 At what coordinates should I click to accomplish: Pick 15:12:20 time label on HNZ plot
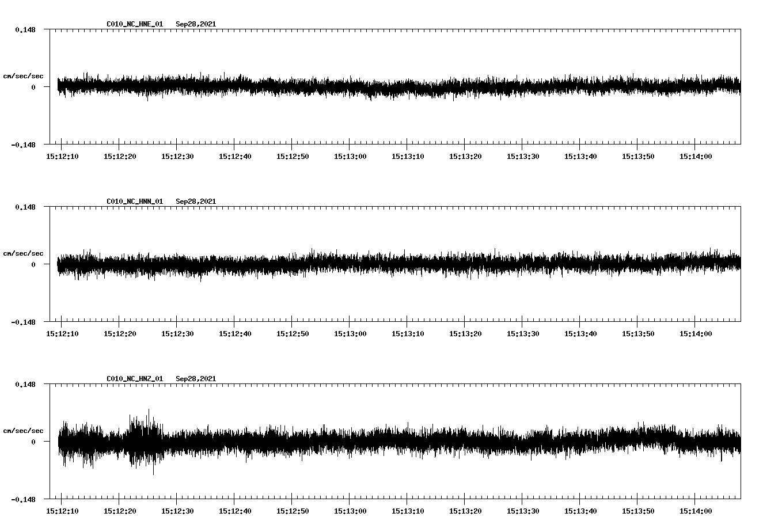click(120, 511)
